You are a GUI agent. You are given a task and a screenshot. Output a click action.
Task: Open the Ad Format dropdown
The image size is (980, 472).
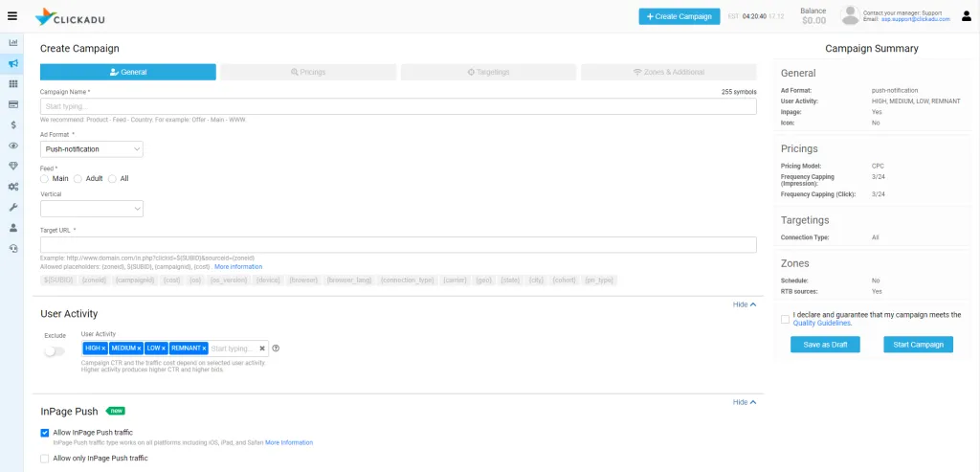(92, 149)
